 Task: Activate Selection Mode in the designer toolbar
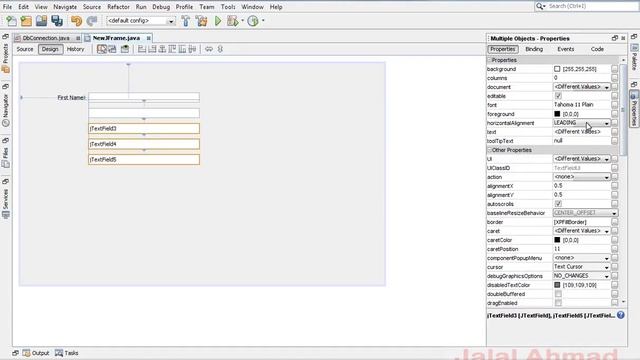pyautogui.click(x=102, y=49)
